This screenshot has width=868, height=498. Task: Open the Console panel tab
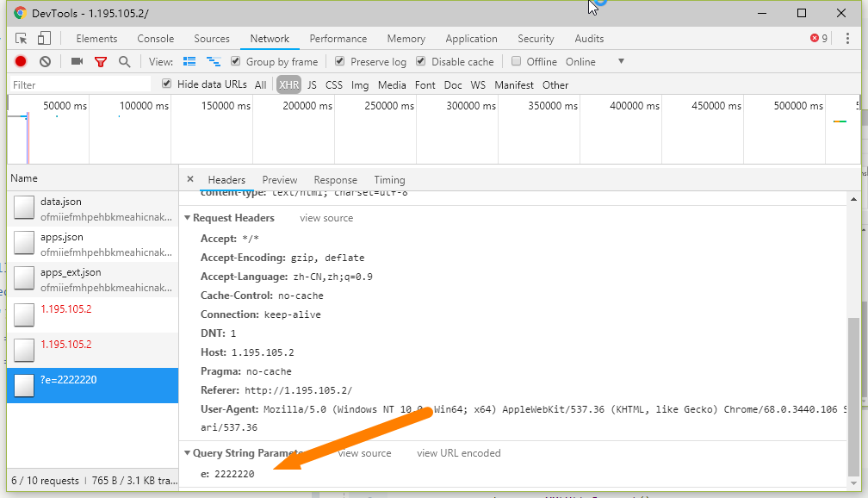click(156, 38)
